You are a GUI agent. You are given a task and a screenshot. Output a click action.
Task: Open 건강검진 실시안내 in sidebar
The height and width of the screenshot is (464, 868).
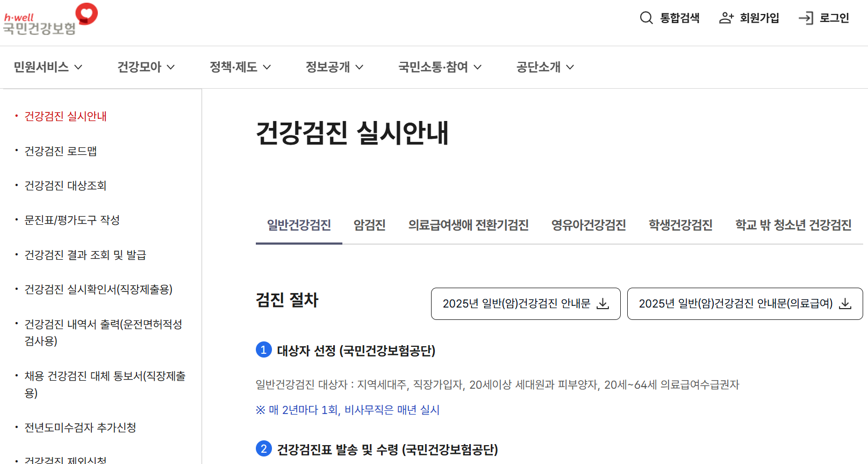click(66, 116)
